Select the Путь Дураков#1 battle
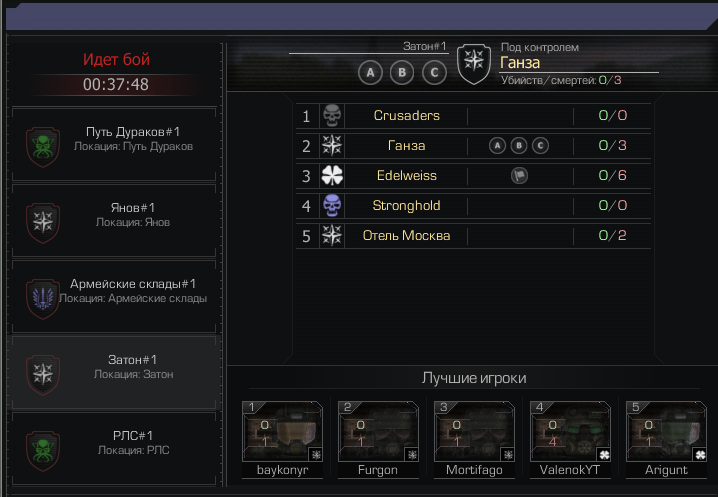The width and height of the screenshot is (718, 497). [x=114, y=144]
